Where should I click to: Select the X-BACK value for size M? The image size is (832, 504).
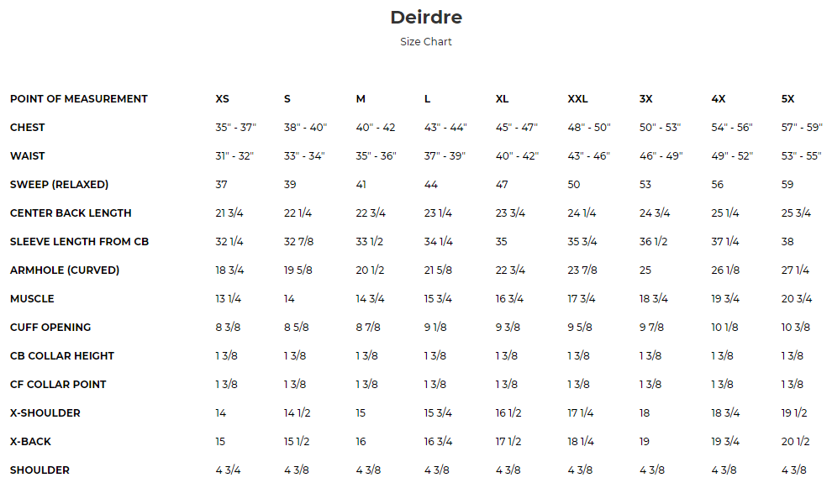[361, 442]
